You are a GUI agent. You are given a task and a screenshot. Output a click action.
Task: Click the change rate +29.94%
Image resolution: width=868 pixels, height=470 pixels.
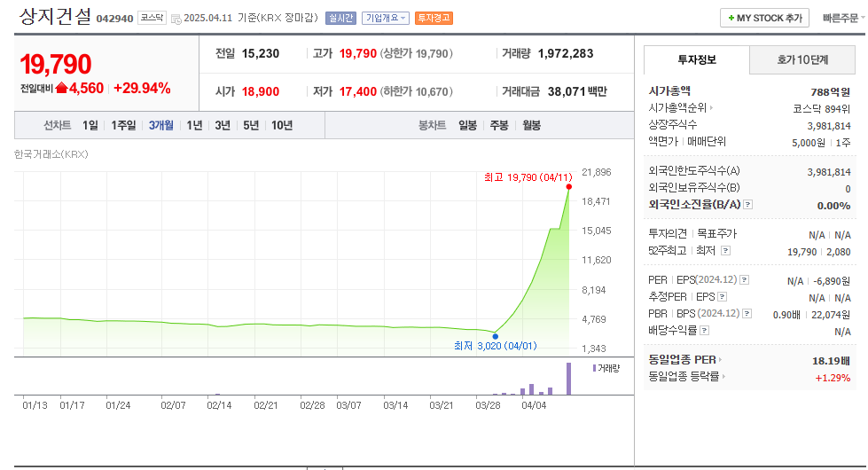(x=142, y=89)
